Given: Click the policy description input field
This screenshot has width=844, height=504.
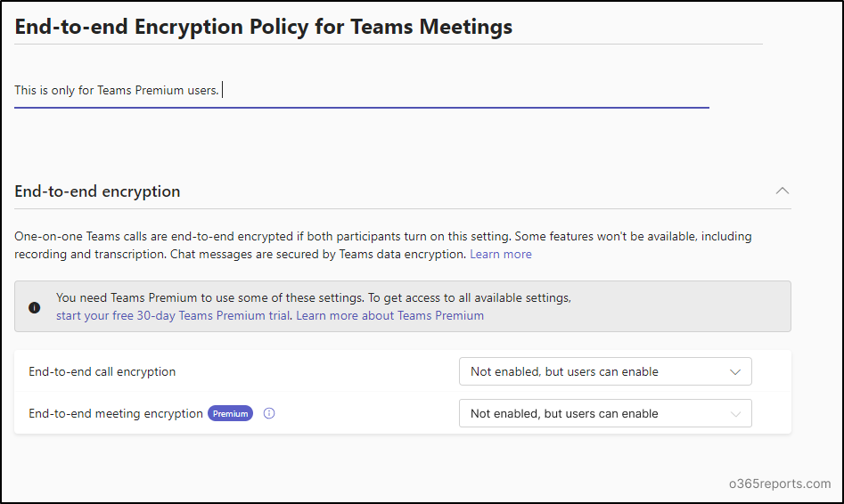Looking at the screenshot, I should click(x=362, y=90).
